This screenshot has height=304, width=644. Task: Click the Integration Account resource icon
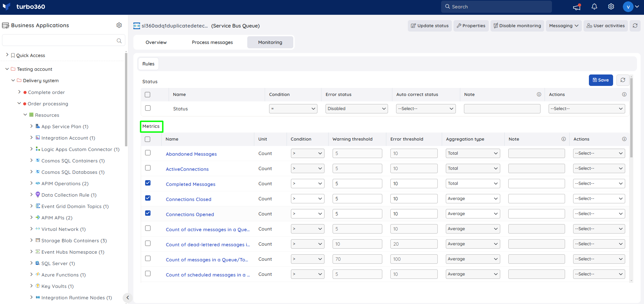(38, 138)
